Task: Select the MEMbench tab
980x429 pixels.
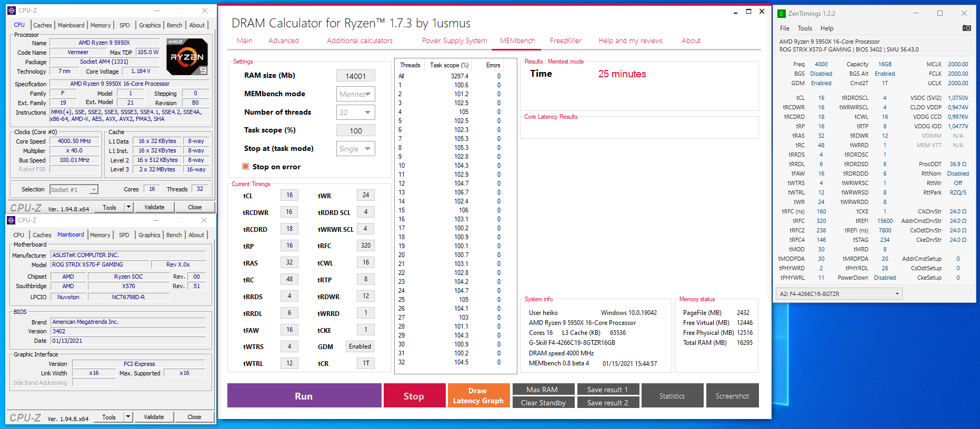Action: click(x=517, y=40)
